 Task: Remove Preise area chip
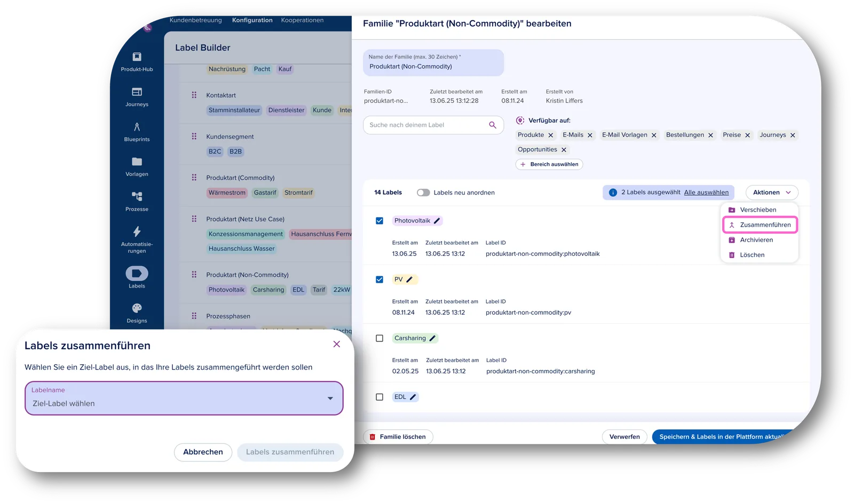pyautogui.click(x=747, y=135)
